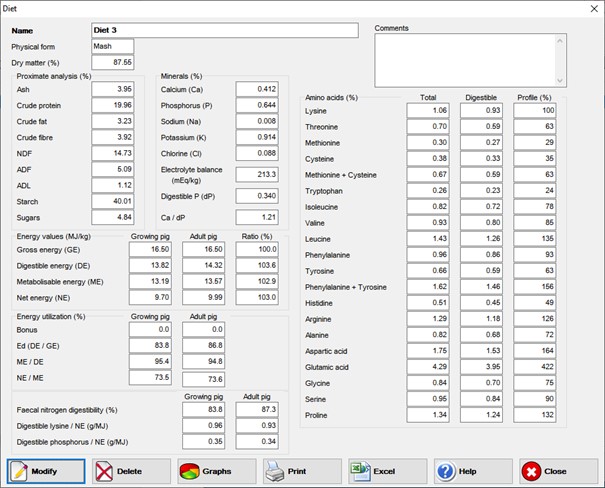Viewport: 605px width, 488px height.
Task: Click the NDF value 14.73
Action: click(113, 153)
